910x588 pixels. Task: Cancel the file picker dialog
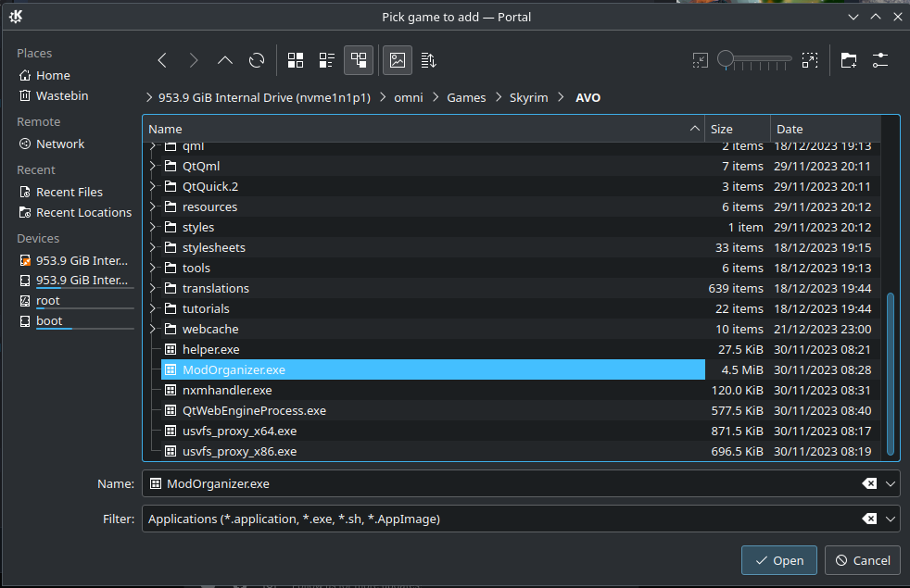tap(863, 560)
